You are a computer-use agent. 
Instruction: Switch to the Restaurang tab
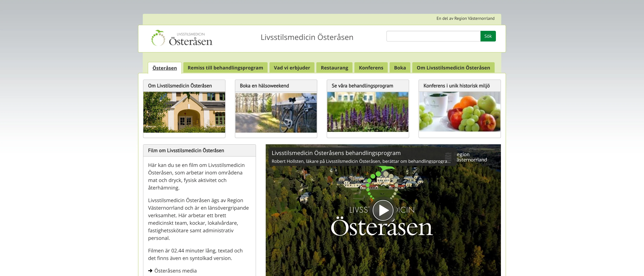pos(334,68)
